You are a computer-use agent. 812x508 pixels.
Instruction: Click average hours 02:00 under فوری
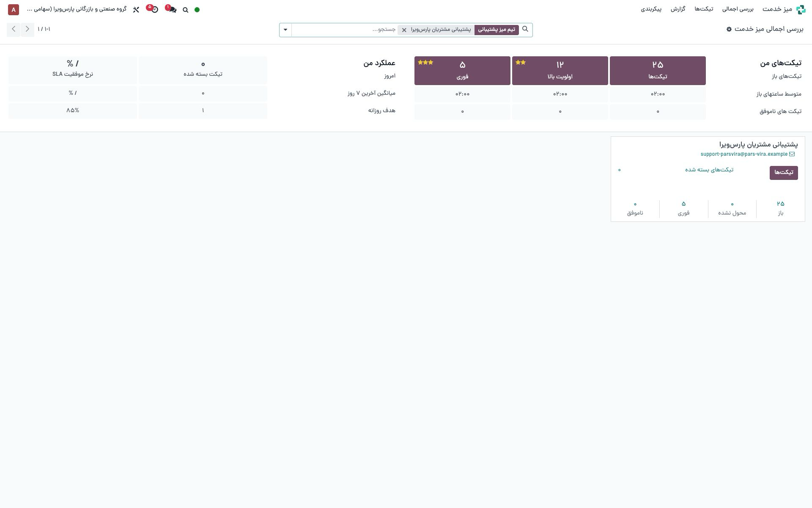click(x=462, y=94)
